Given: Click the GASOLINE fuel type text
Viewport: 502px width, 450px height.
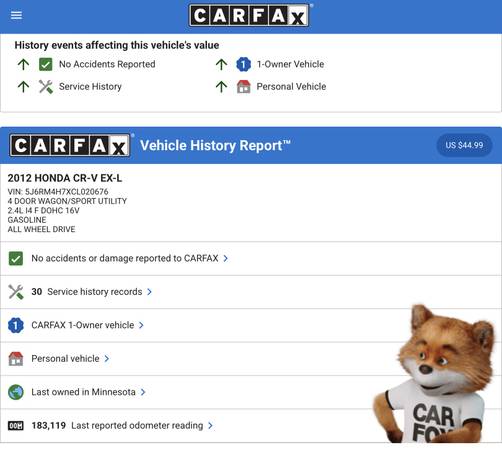Looking at the screenshot, I should point(27,220).
